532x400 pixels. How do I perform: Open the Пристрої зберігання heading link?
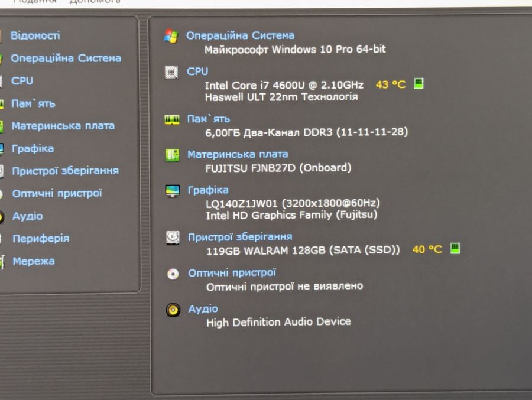tap(240, 237)
